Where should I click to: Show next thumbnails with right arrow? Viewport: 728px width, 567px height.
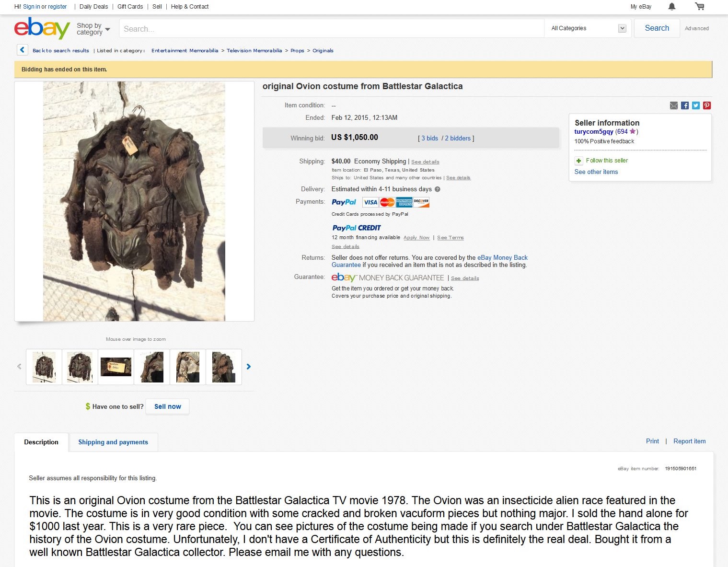click(248, 367)
